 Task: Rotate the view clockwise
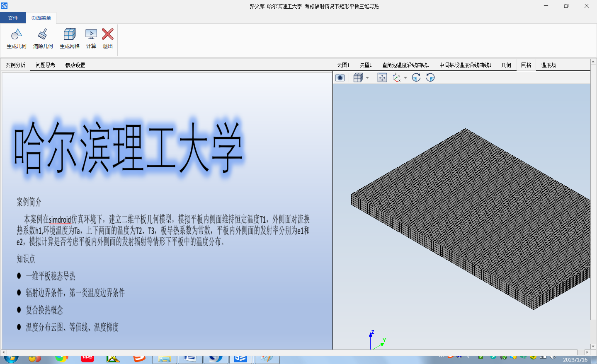click(416, 77)
